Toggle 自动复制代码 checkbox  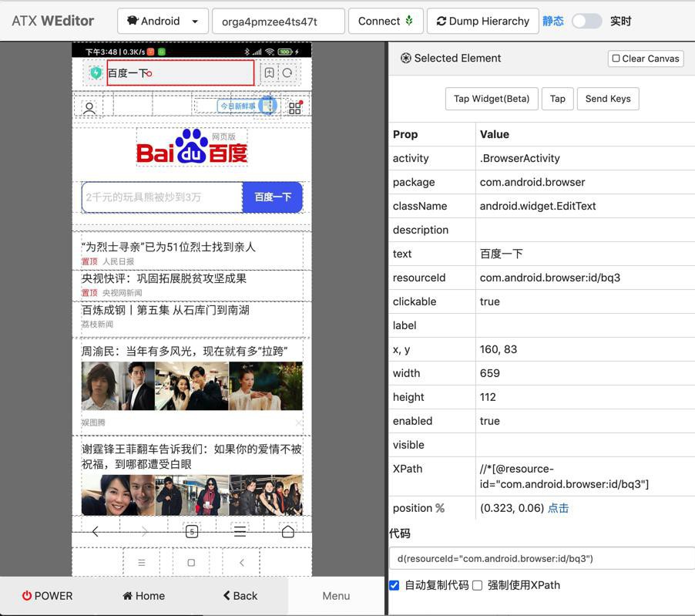pos(394,585)
